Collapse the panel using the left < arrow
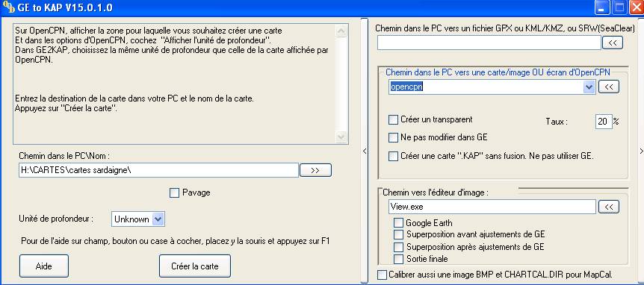This screenshot has height=285, width=644. tap(365, 151)
